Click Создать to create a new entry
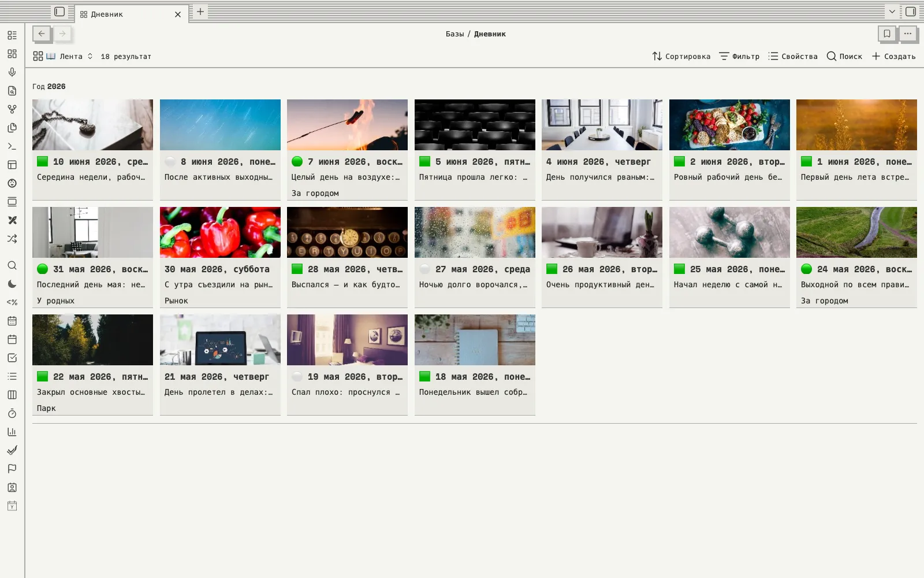Screen dimensions: 924x578 point(893,56)
